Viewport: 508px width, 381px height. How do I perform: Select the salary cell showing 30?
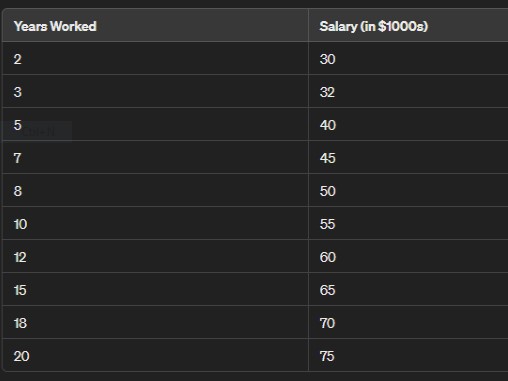[408, 58]
